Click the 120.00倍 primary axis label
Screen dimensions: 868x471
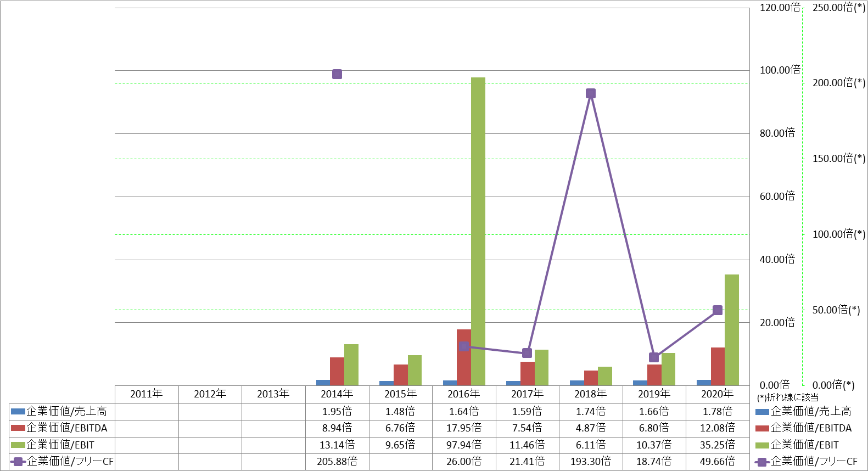(780, 8)
